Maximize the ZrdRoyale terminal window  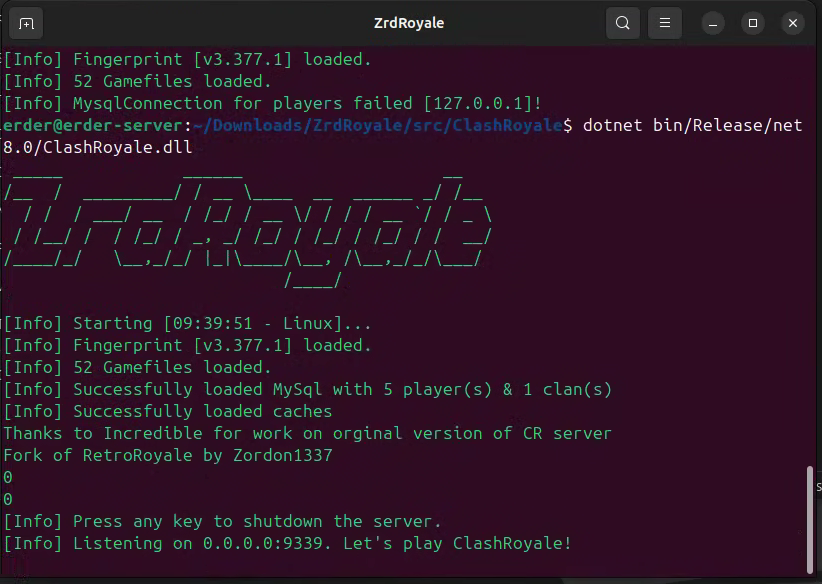[753, 24]
